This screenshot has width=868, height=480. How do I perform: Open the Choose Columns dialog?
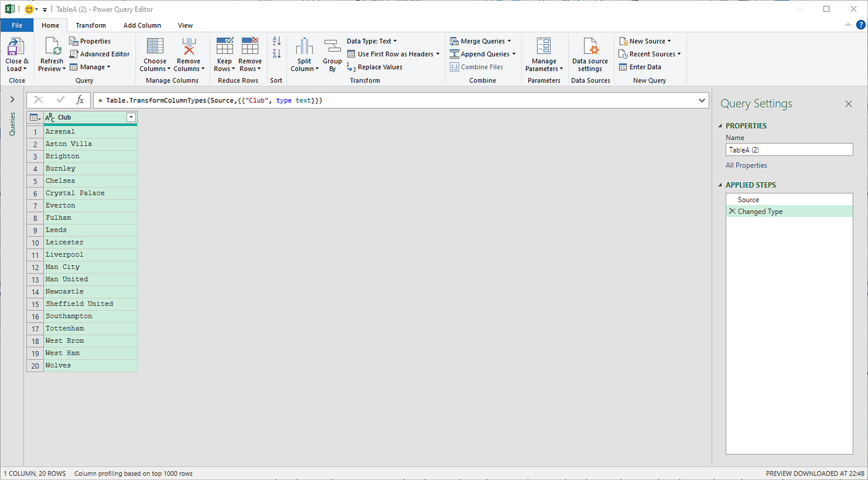point(154,55)
